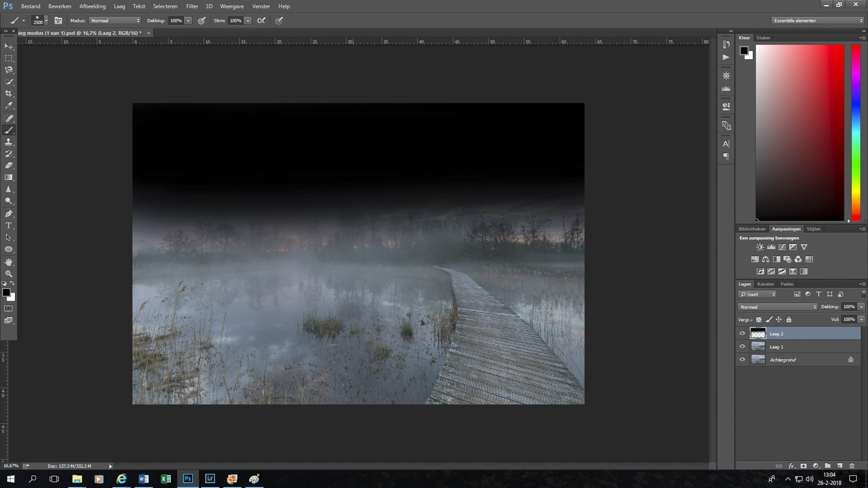Select the Crop tool

[9, 94]
